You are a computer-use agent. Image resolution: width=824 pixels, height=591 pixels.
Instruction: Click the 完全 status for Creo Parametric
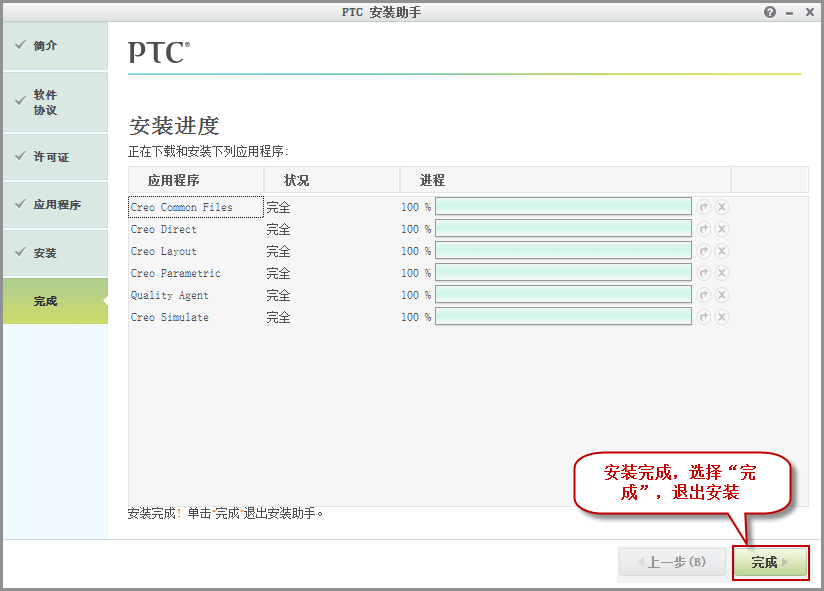coord(278,274)
